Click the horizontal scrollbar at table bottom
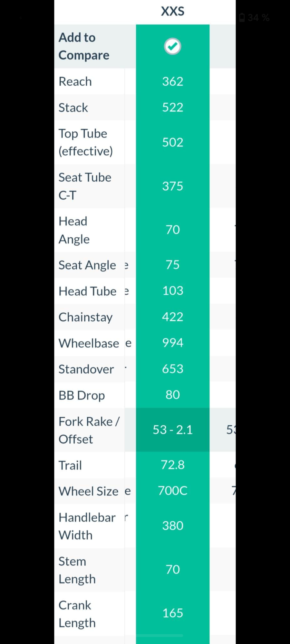 pos(160,635)
